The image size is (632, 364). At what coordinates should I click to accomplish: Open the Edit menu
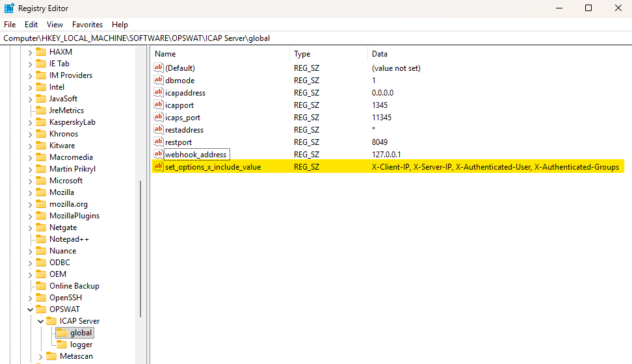(x=31, y=24)
